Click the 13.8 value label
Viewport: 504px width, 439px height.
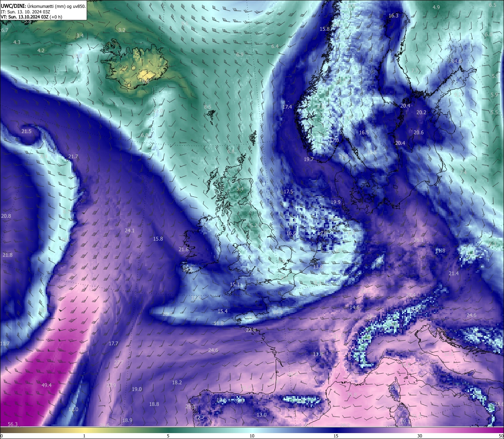point(318,267)
